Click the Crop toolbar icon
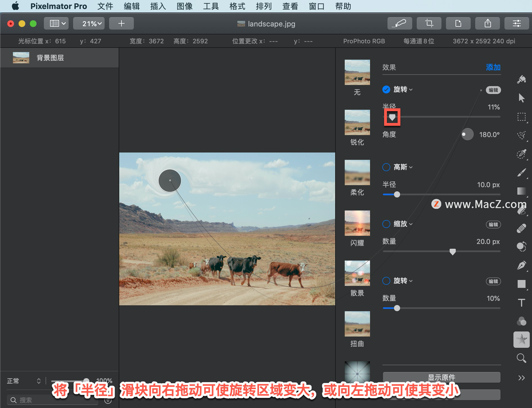Image resolution: width=532 pixels, height=408 pixels. [429, 23]
